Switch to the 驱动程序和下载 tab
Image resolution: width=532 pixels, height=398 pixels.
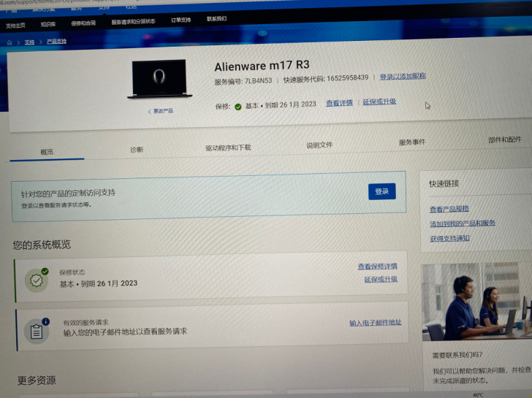coord(228,148)
